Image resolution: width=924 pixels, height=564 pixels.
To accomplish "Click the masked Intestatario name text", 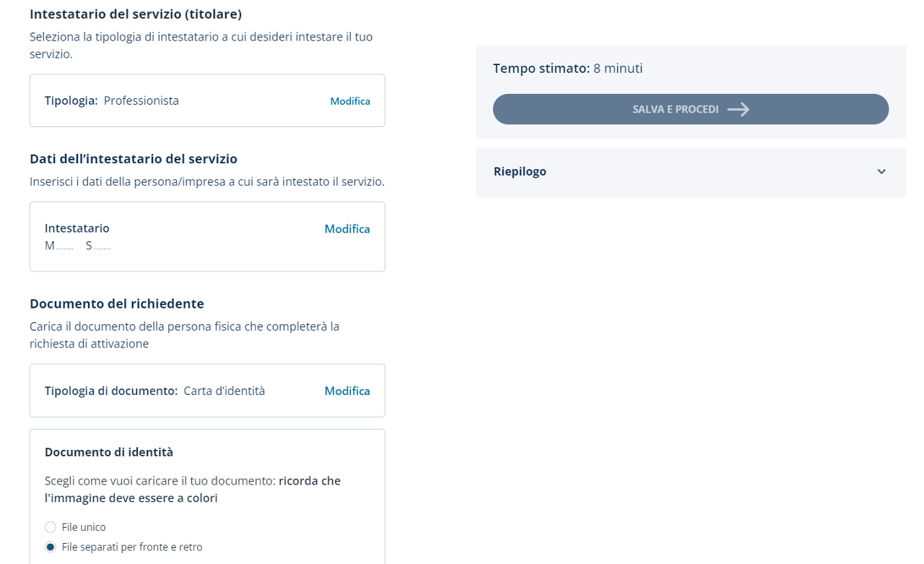I will [78, 246].
